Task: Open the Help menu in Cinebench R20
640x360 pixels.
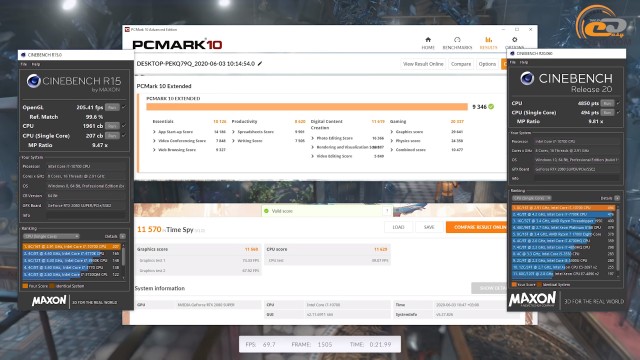Action: (524, 62)
